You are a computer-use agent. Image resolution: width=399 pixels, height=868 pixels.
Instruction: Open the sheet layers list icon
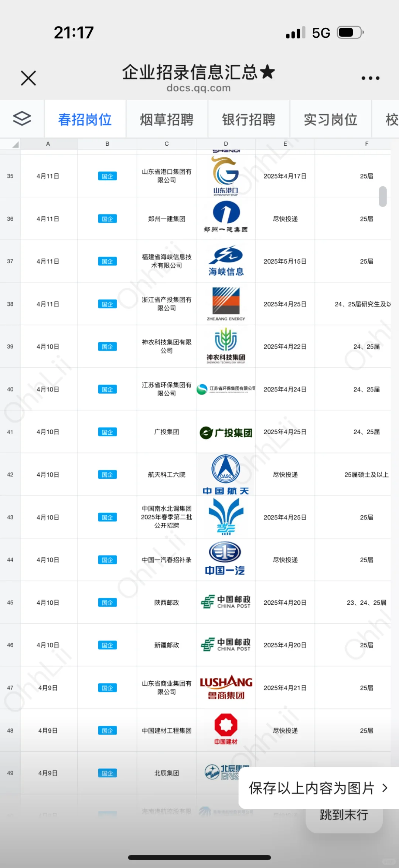click(x=22, y=119)
